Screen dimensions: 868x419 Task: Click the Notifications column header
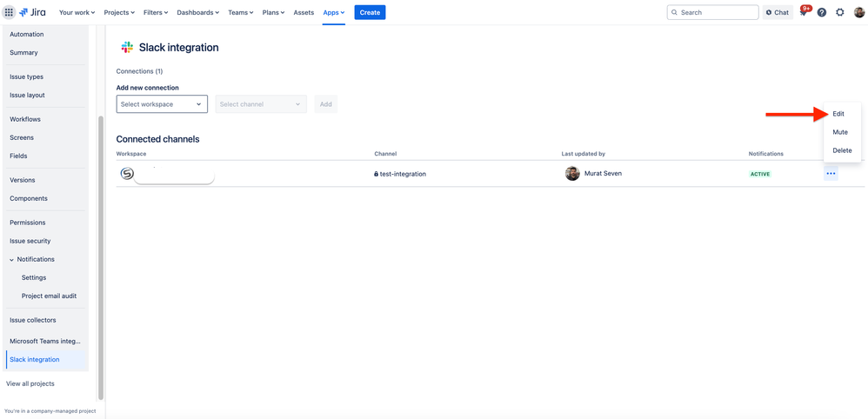766,154
